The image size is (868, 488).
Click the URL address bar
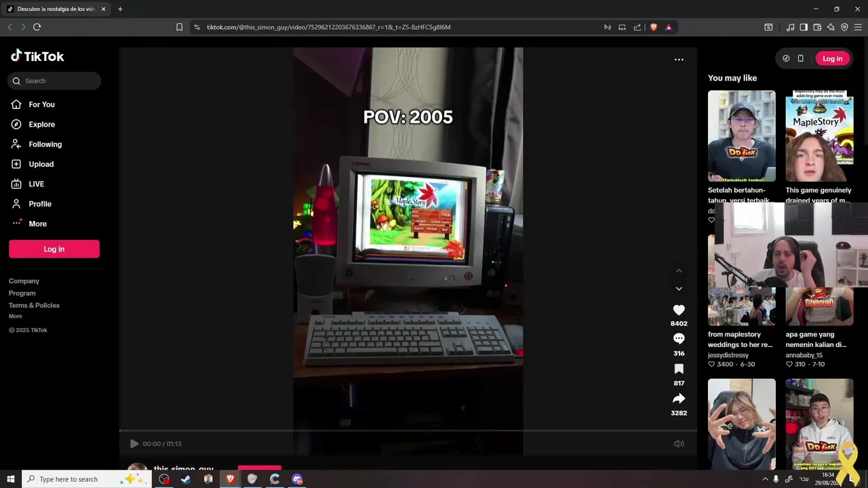[400, 27]
